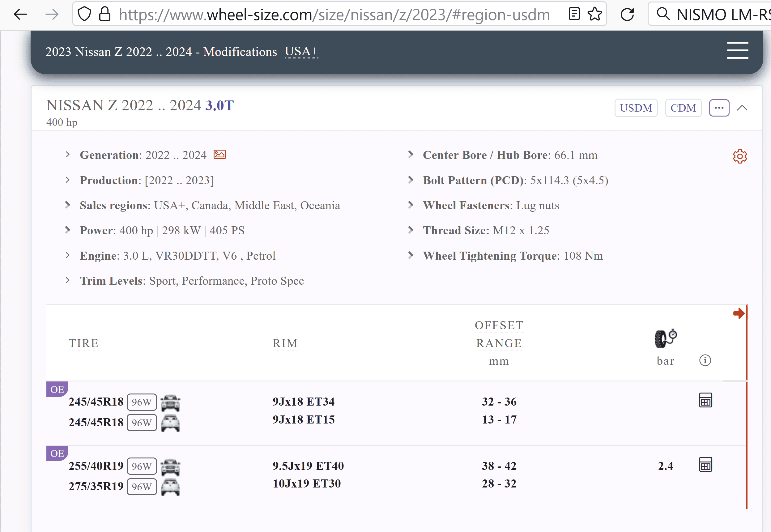The height and width of the screenshot is (532, 771).
Task: Expand the Center Bore row arrow
Action: point(411,154)
